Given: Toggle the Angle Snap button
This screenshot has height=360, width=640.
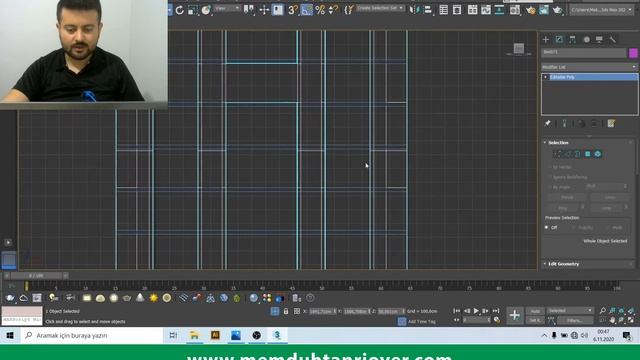Looking at the screenshot, I should click(307, 10).
